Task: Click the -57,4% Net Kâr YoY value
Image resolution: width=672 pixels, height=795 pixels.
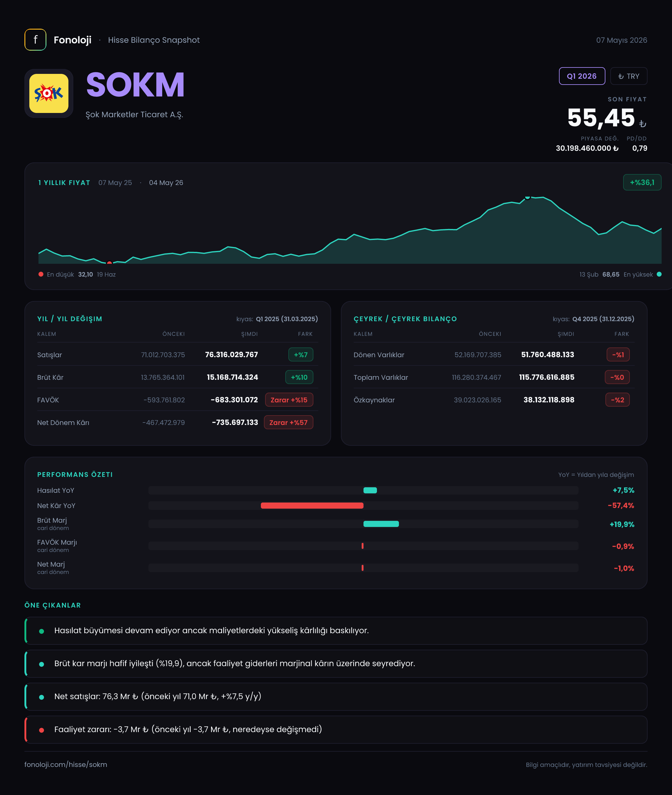Action: [x=621, y=505]
